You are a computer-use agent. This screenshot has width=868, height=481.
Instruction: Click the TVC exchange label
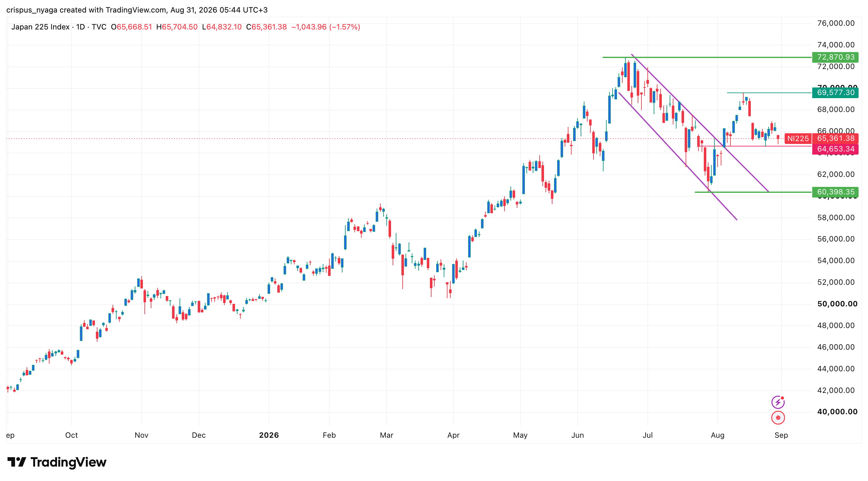pyautogui.click(x=99, y=27)
